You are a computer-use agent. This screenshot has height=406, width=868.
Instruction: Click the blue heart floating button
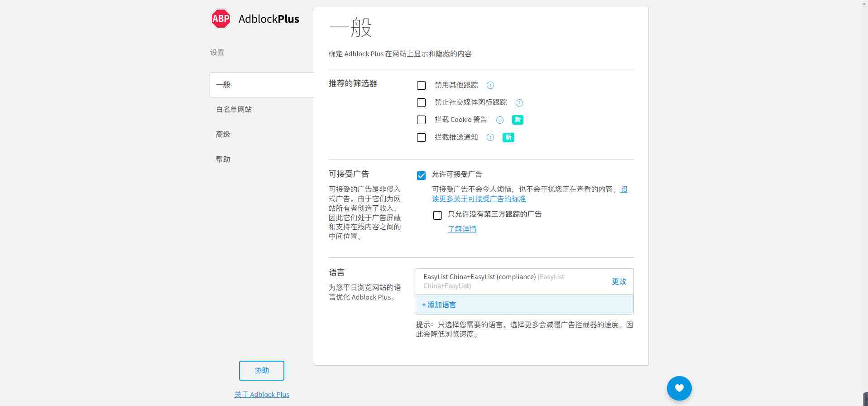(679, 388)
